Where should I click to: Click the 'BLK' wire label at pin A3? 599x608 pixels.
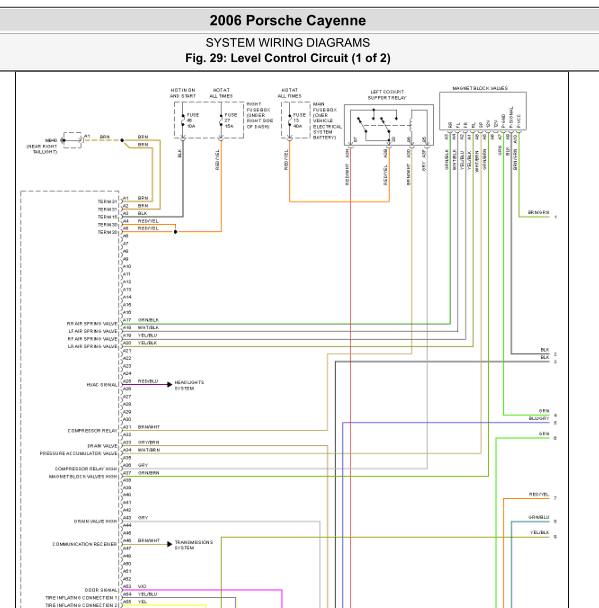tap(142, 213)
